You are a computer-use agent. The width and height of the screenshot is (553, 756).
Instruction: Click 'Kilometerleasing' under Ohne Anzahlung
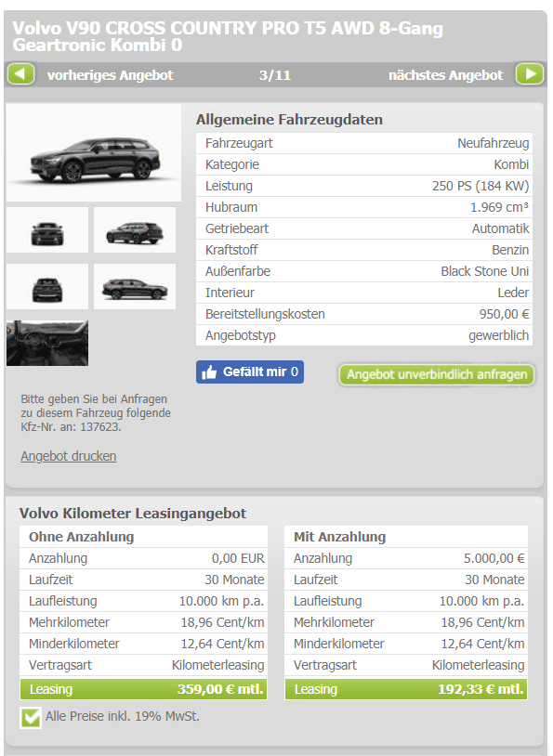tap(218, 665)
